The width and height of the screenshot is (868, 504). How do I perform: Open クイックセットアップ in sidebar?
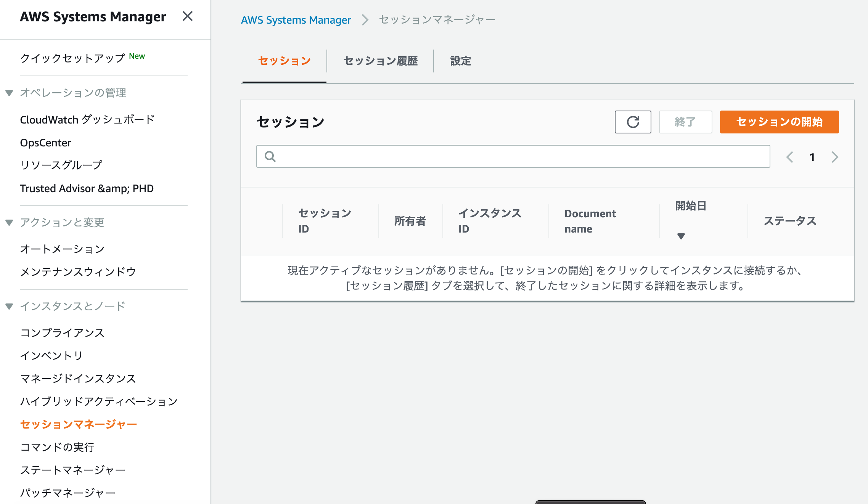[x=72, y=58]
